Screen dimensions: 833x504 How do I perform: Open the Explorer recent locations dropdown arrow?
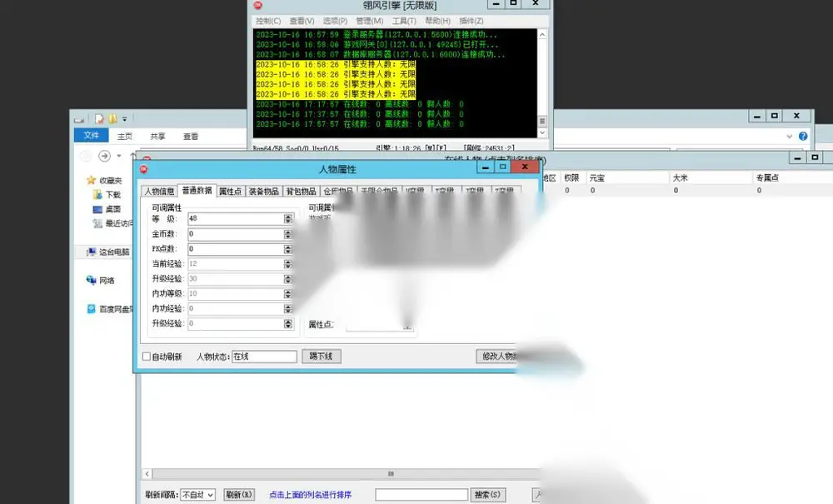[x=119, y=156]
